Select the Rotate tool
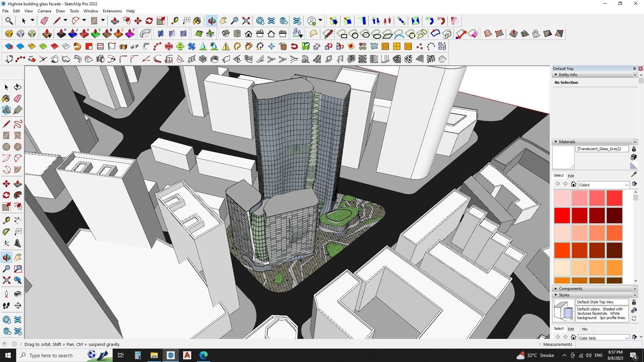 [x=149, y=21]
